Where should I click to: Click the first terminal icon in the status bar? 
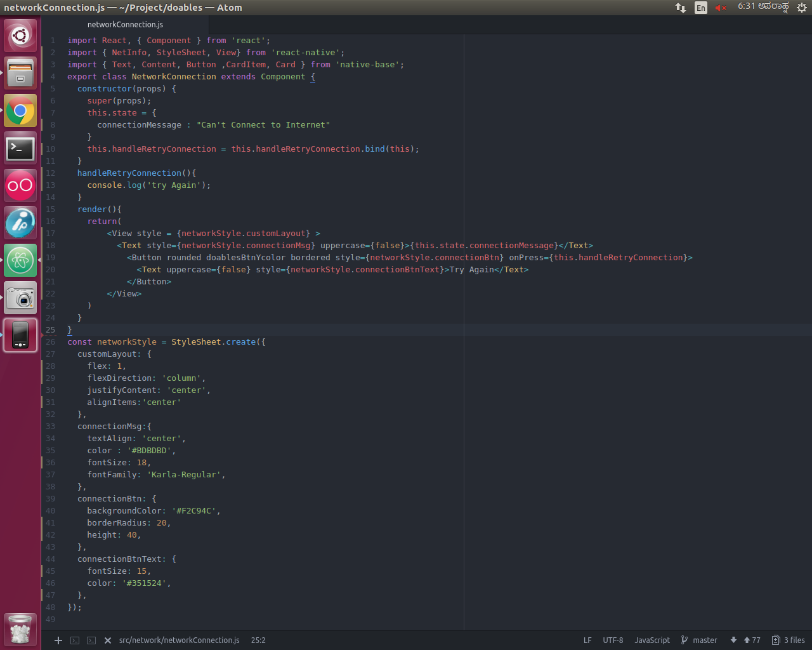click(x=75, y=640)
